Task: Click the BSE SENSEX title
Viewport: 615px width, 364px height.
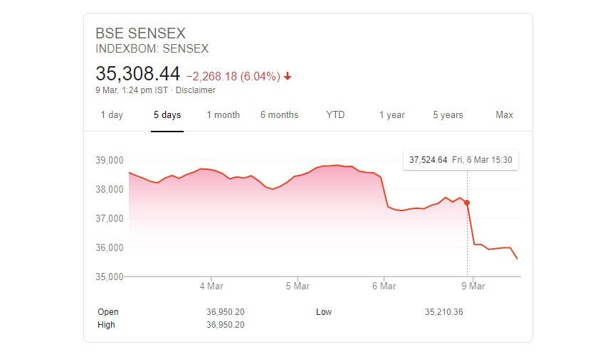Action: coord(140,33)
